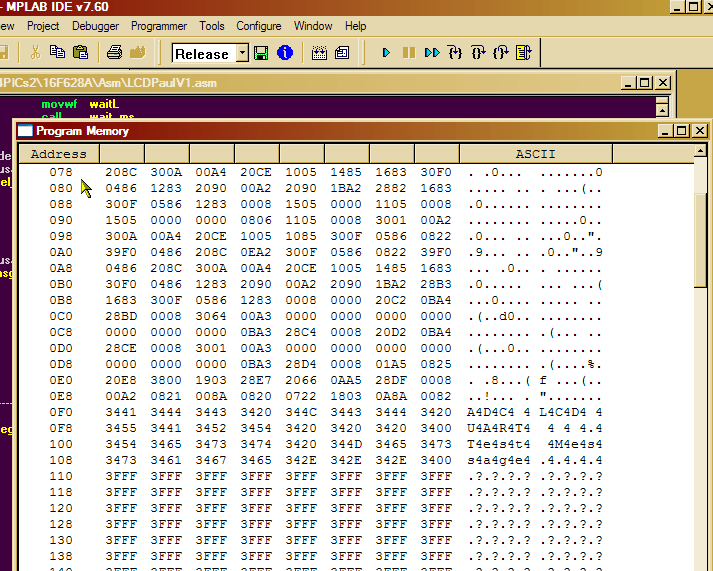Click the Animate double-arrow icon
The image size is (713, 571).
tap(432, 53)
